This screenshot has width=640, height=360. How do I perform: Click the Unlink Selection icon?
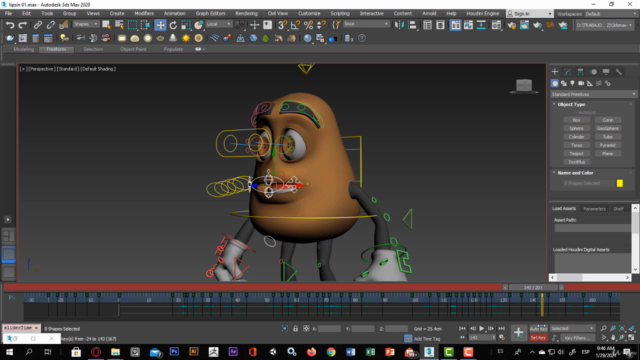pos(51,25)
